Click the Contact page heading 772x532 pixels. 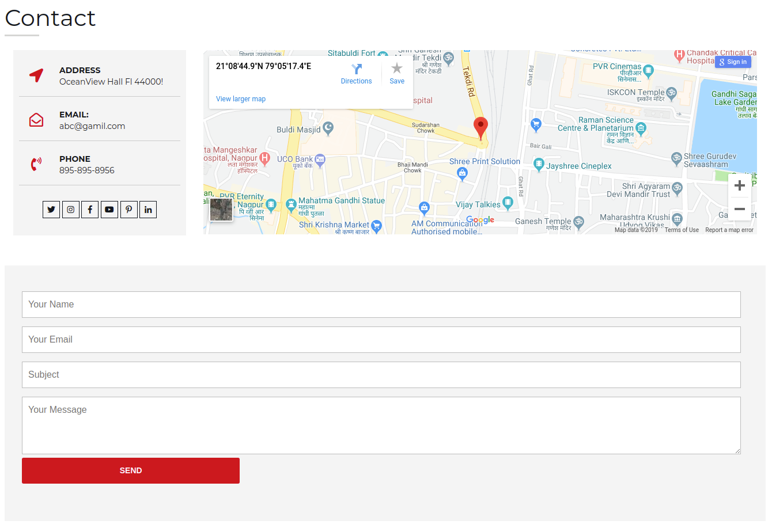click(50, 18)
